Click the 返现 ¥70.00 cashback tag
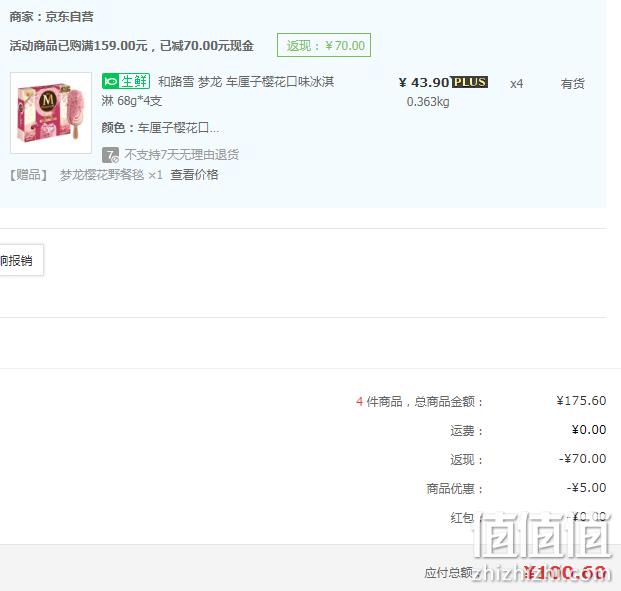The image size is (621, 591). 324,45
